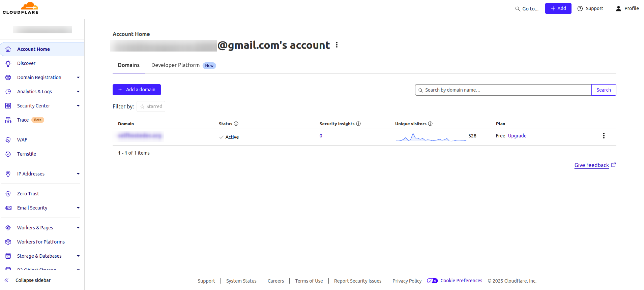This screenshot has height=290, width=644.
Task: Click the Collapse sidebar chevrons icon
Action: [6, 280]
